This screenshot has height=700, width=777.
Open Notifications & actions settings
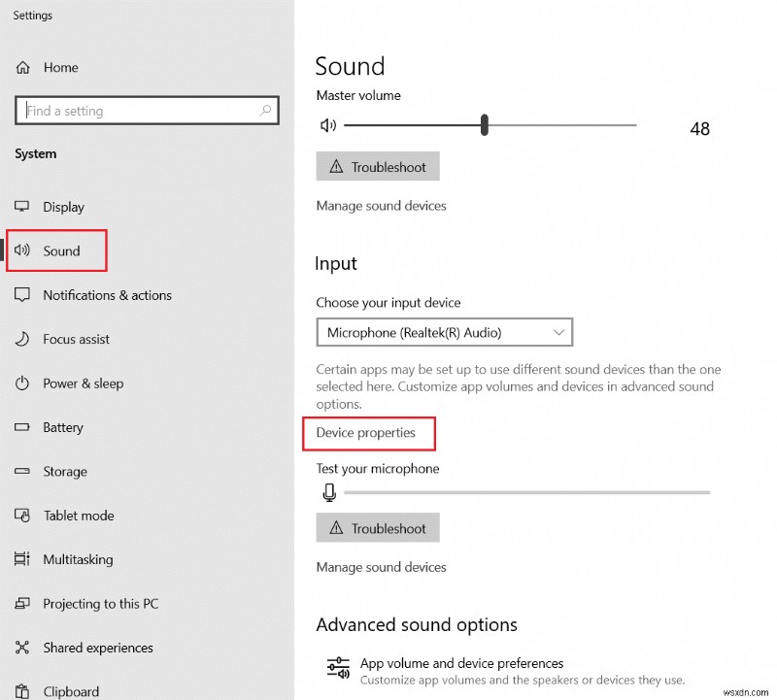107,295
